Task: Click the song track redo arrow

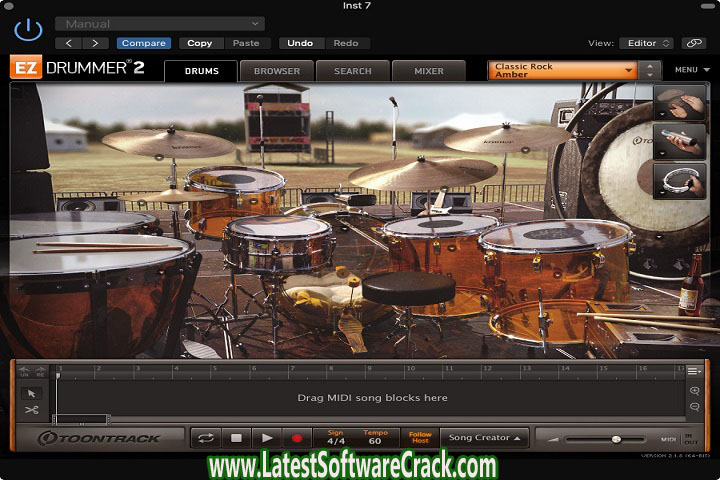Action: click(x=40, y=372)
